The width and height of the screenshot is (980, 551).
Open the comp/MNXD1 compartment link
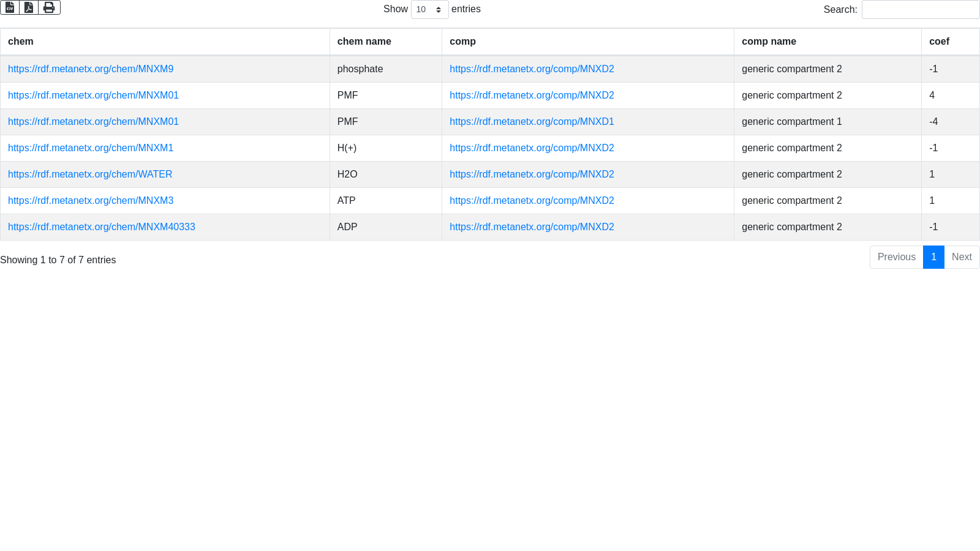coord(532,122)
